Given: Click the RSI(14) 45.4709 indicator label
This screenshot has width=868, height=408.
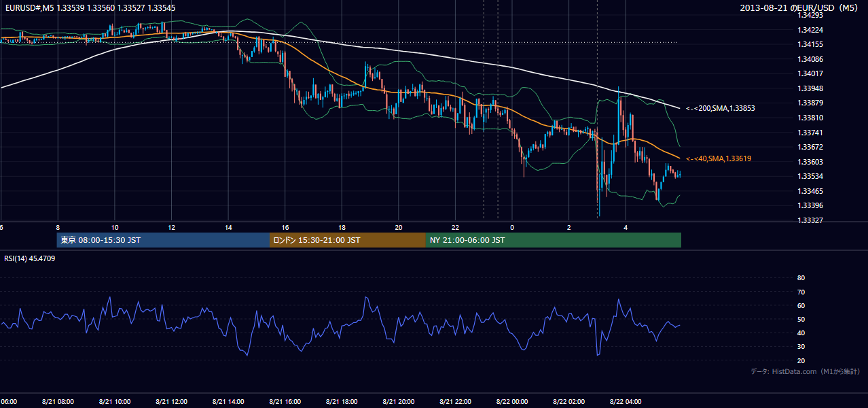Looking at the screenshot, I should tap(30, 258).
